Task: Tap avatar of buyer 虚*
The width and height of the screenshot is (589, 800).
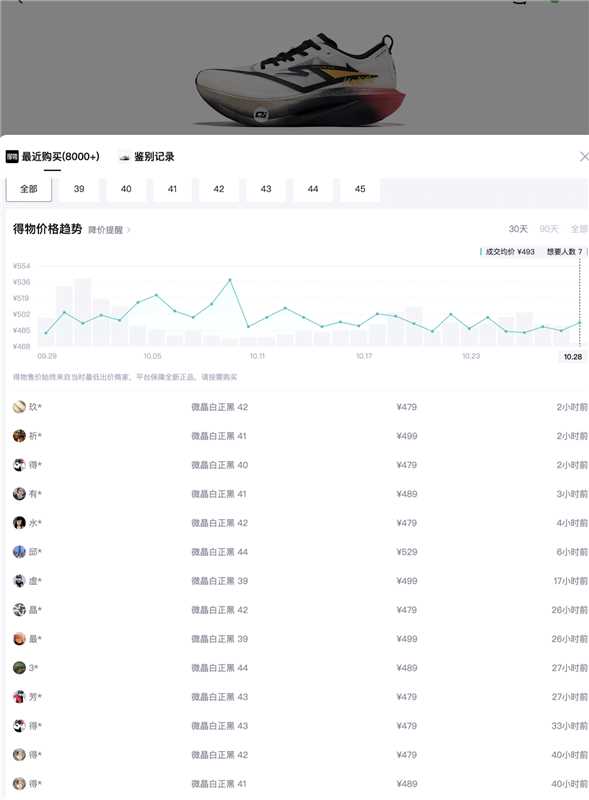Action: (x=19, y=581)
